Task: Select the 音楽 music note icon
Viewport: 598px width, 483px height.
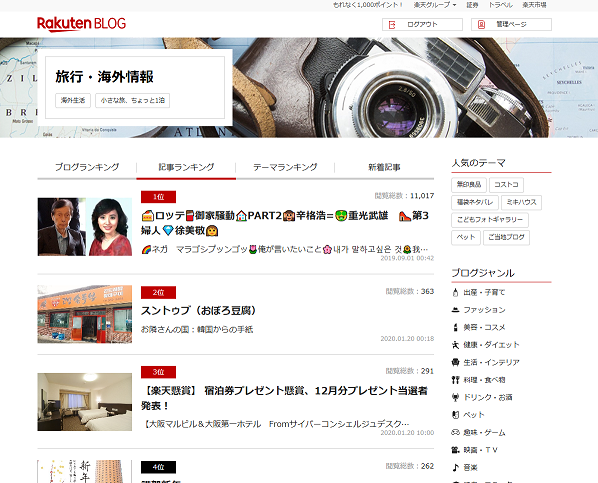Action: 455,467
